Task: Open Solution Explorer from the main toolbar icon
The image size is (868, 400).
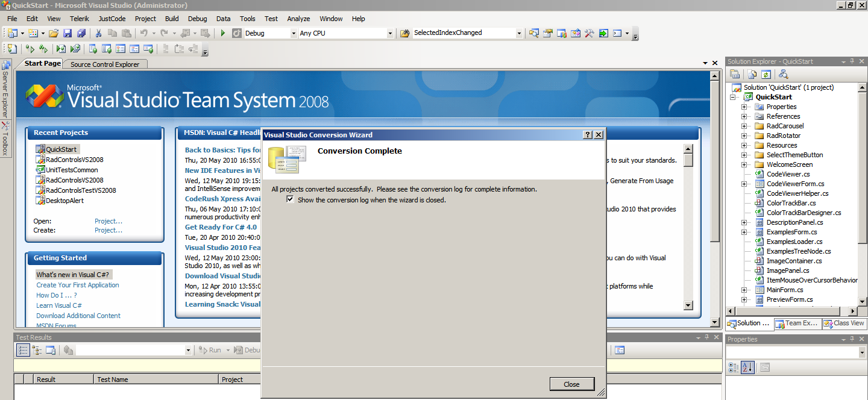Action: 534,33
